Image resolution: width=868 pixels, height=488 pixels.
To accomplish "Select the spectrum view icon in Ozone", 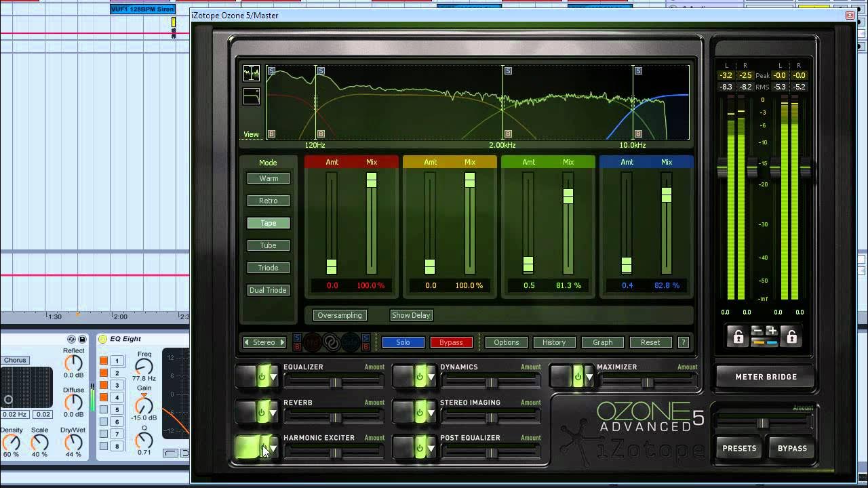I will [252, 74].
